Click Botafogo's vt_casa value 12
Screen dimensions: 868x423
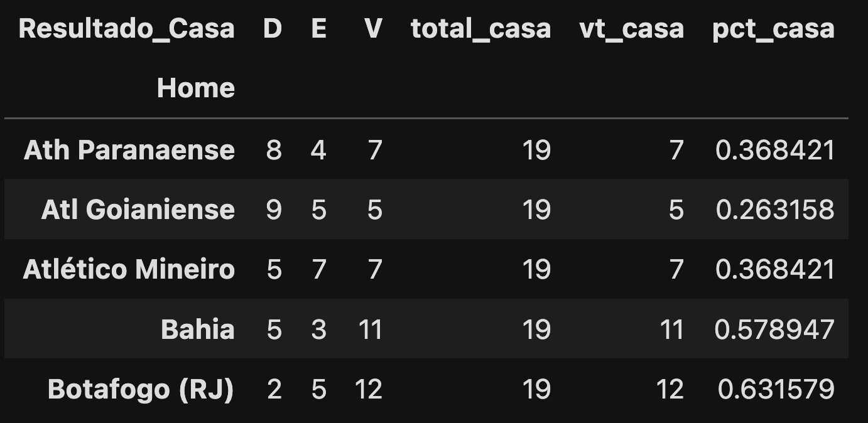point(669,389)
